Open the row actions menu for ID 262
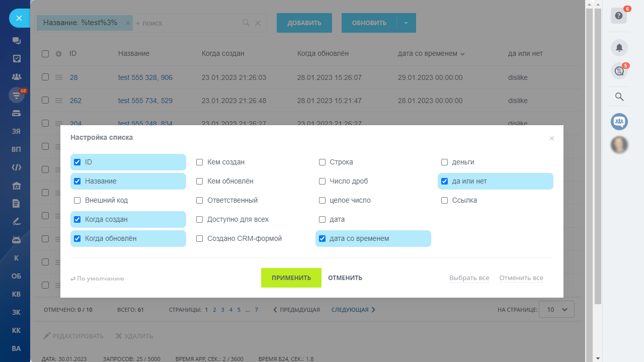Viewport: 644px width, 362px height. click(59, 101)
